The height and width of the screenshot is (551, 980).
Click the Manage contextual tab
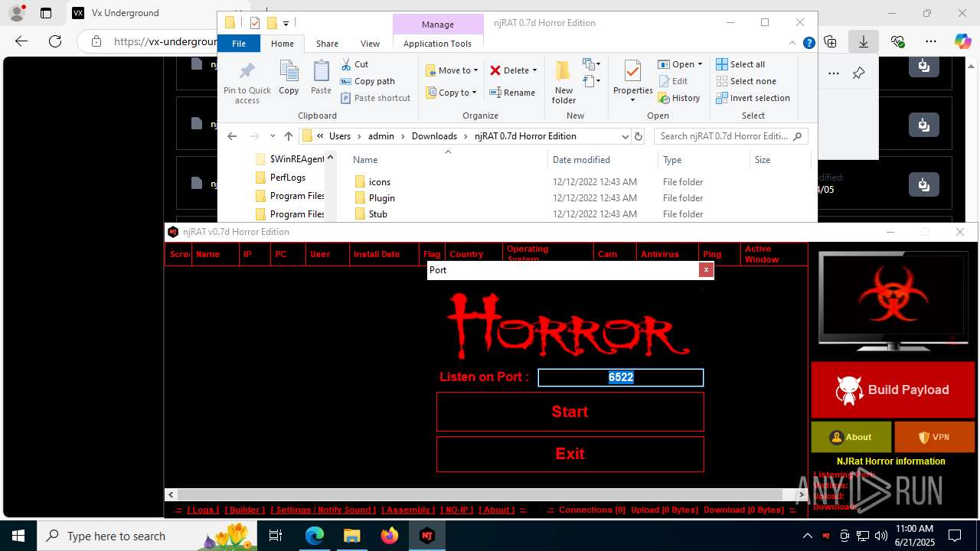tap(438, 24)
